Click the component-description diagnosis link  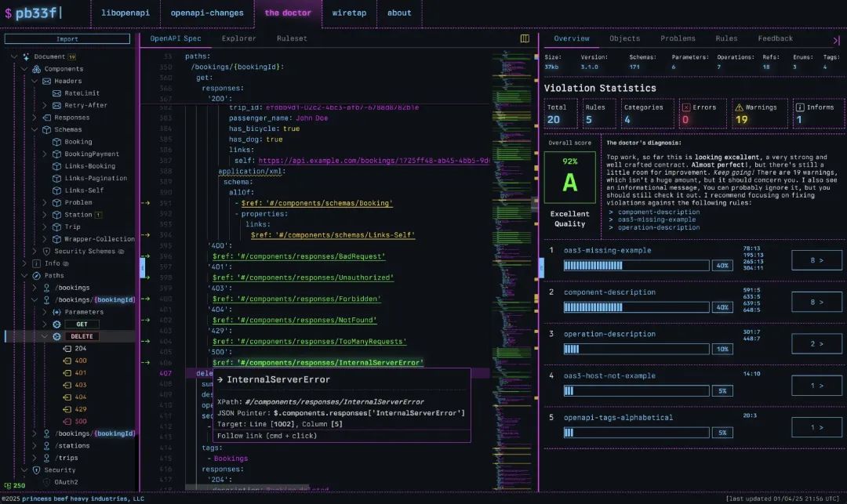[x=658, y=212]
